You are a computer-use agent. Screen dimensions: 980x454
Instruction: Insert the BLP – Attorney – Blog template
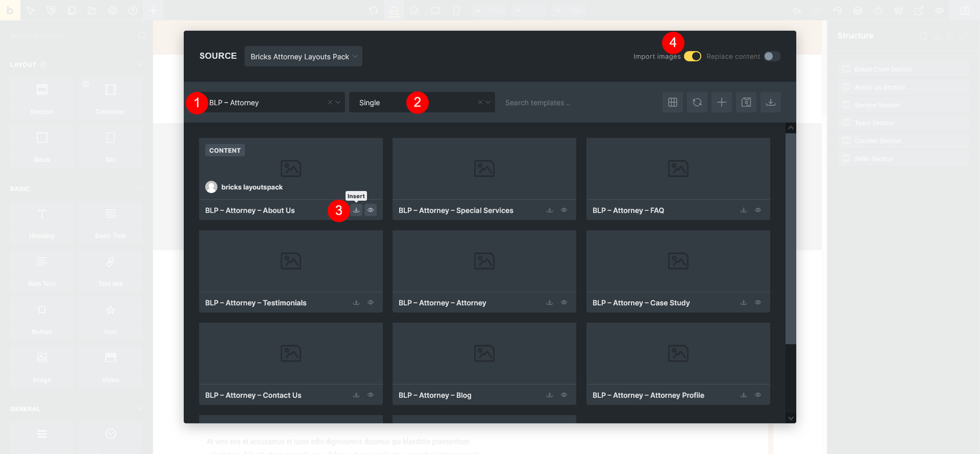pos(549,395)
